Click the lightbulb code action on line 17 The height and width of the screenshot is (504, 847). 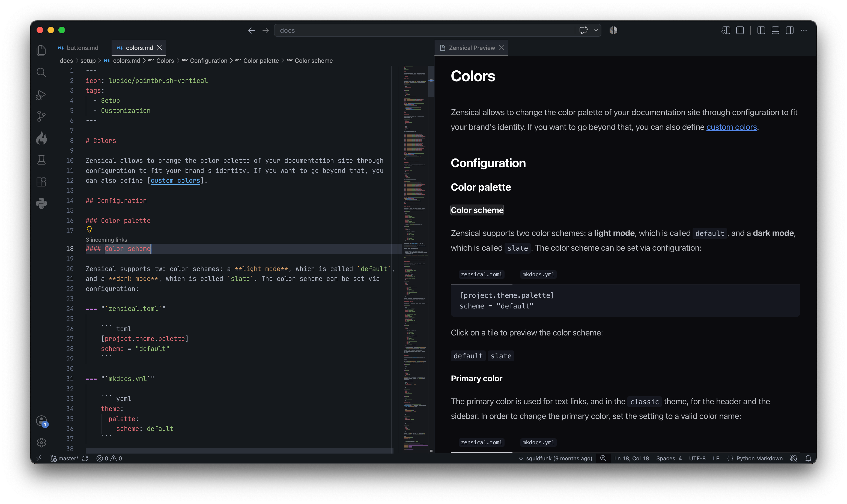pos(89,230)
